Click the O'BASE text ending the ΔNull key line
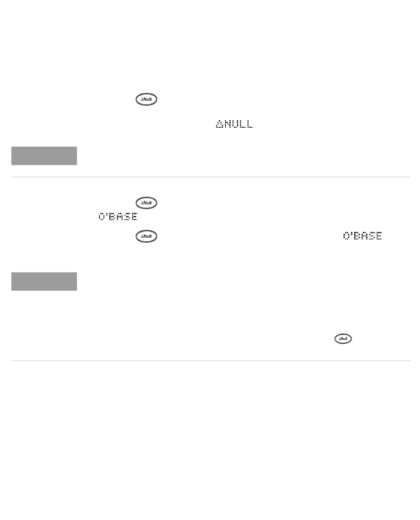 coord(363,236)
